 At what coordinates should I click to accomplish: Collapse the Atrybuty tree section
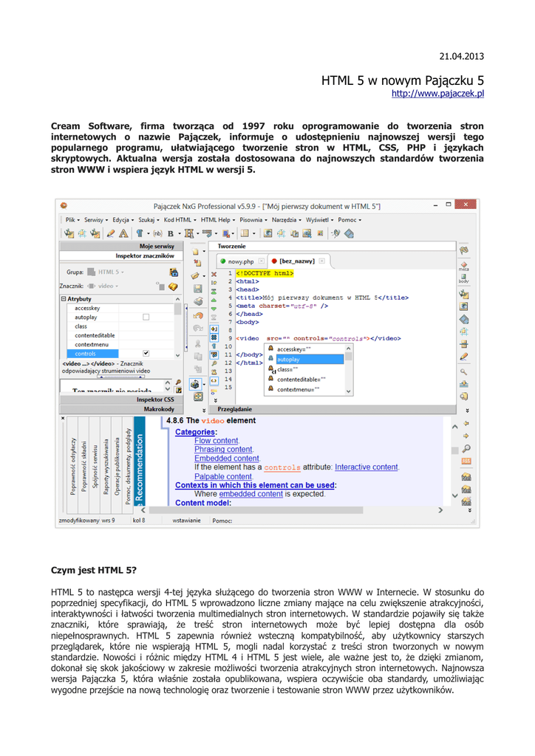[64, 299]
